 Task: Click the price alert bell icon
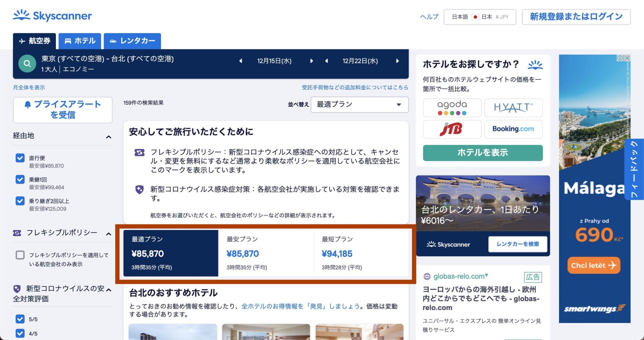(28, 104)
